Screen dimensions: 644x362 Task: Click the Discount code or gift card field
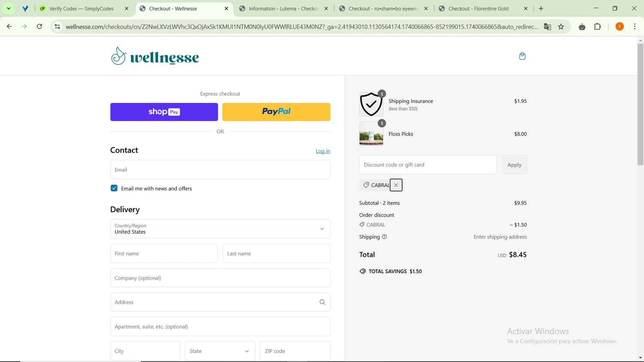tap(428, 165)
